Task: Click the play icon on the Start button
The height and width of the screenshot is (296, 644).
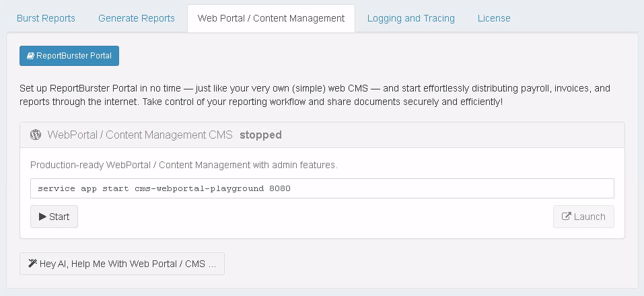Action: coord(42,217)
